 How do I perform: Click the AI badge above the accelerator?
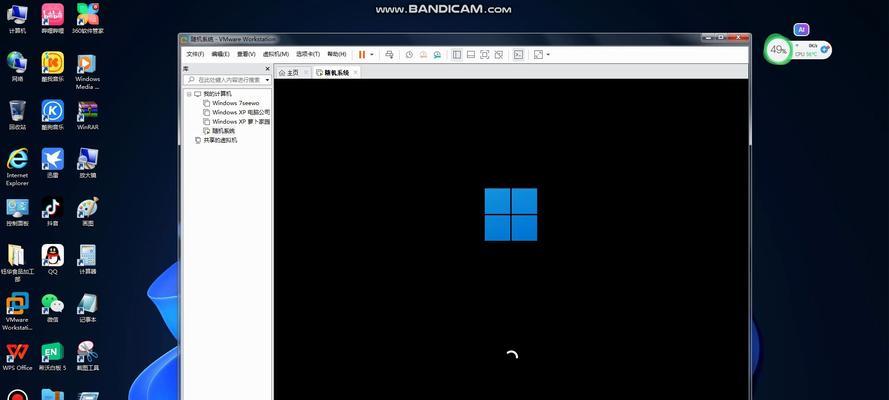[x=801, y=29]
